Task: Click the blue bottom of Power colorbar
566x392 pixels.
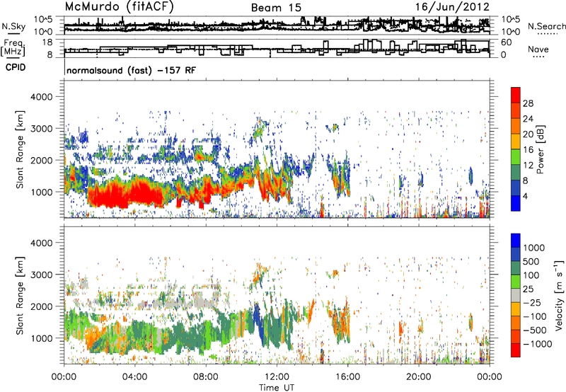Action: pyautogui.click(x=516, y=203)
